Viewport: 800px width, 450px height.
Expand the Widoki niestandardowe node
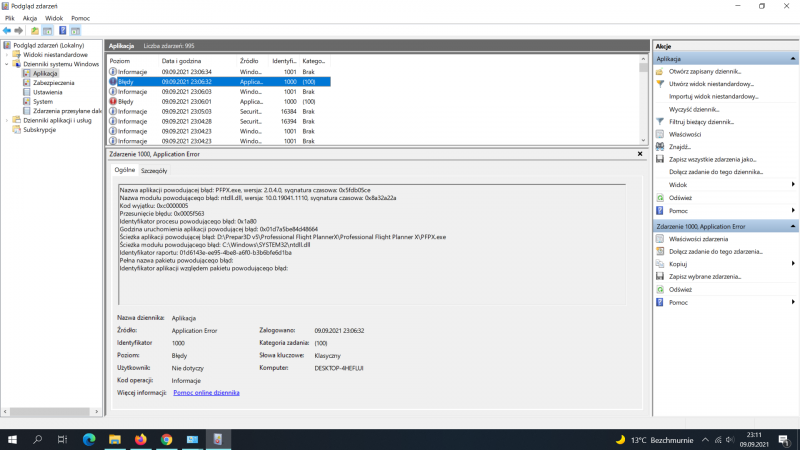(x=7, y=55)
